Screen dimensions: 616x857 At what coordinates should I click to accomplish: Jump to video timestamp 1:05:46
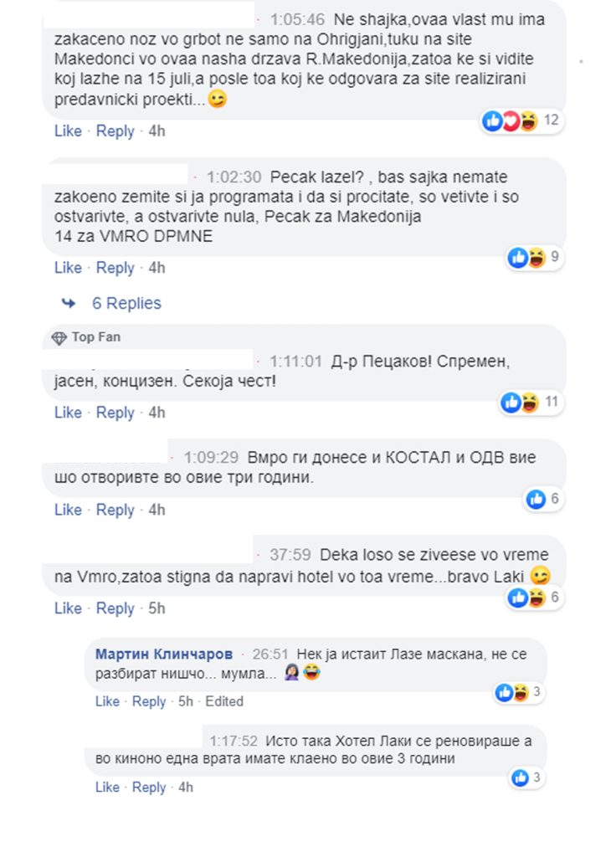(x=297, y=20)
